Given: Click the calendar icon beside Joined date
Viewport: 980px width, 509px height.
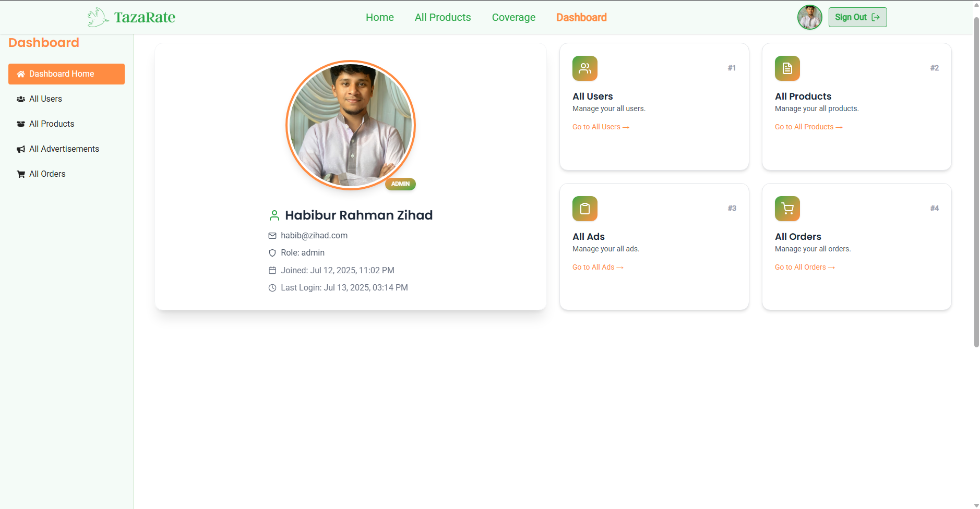Looking at the screenshot, I should 272,270.
